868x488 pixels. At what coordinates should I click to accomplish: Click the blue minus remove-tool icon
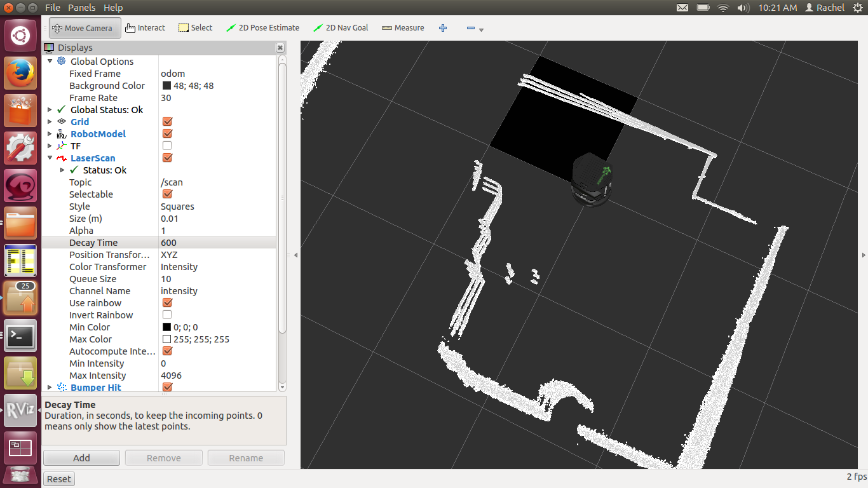pyautogui.click(x=471, y=28)
